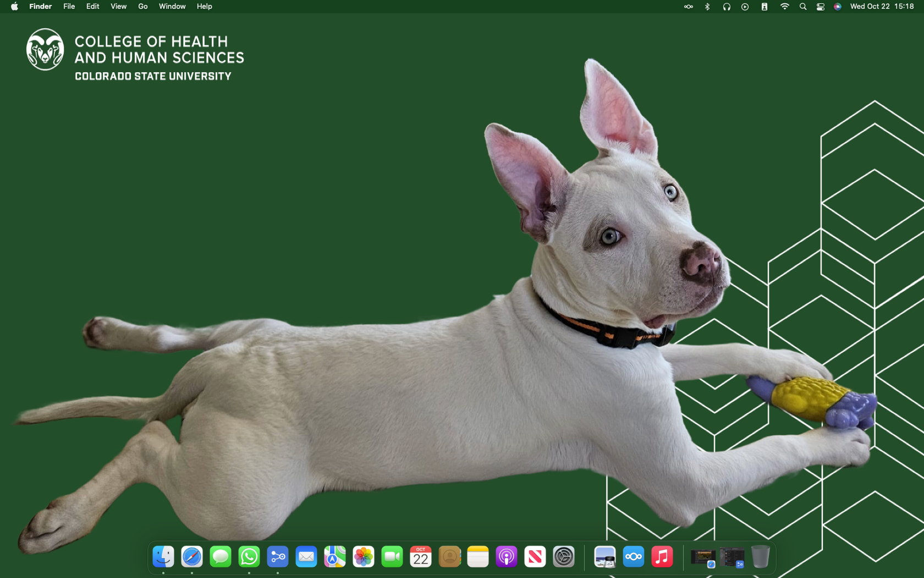Launch Apple Maps from the Dock

tap(335, 557)
